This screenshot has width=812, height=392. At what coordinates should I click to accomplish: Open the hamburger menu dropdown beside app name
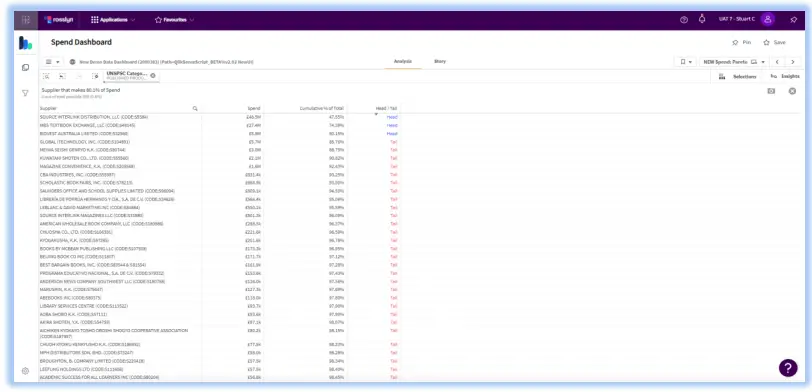pos(52,62)
